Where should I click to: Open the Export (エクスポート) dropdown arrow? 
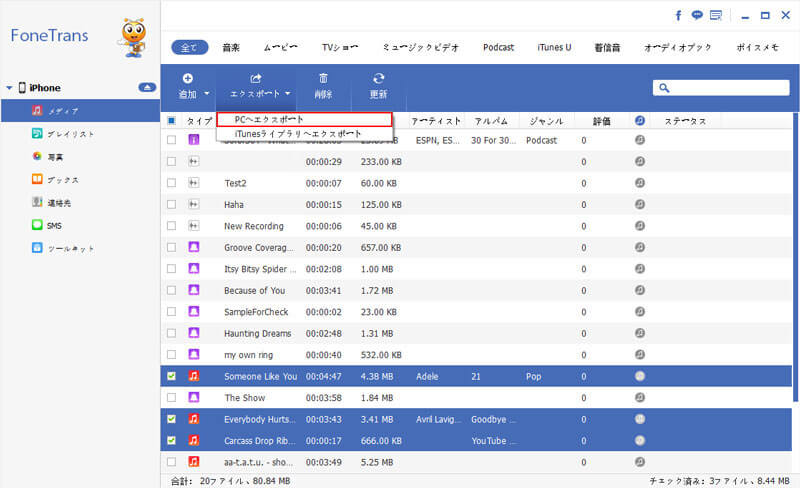click(x=288, y=93)
